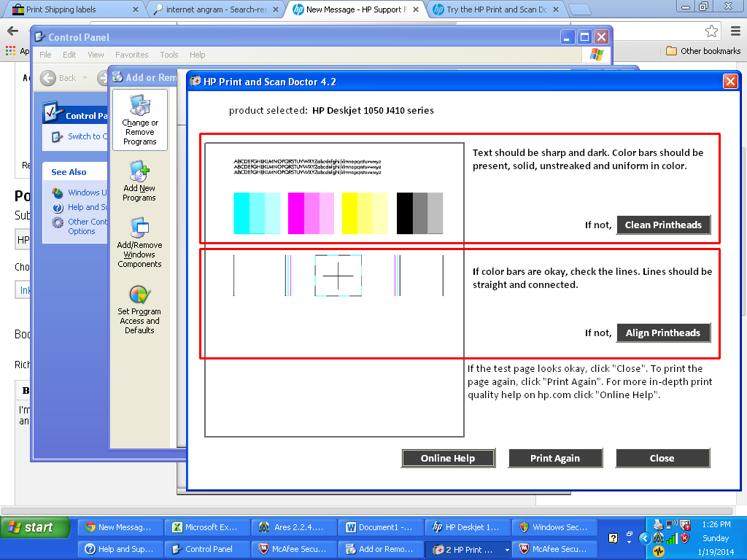Click the taskbar clock showing 1:26 PM
Viewport: 747px width, 560px height.
click(x=716, y=524)
